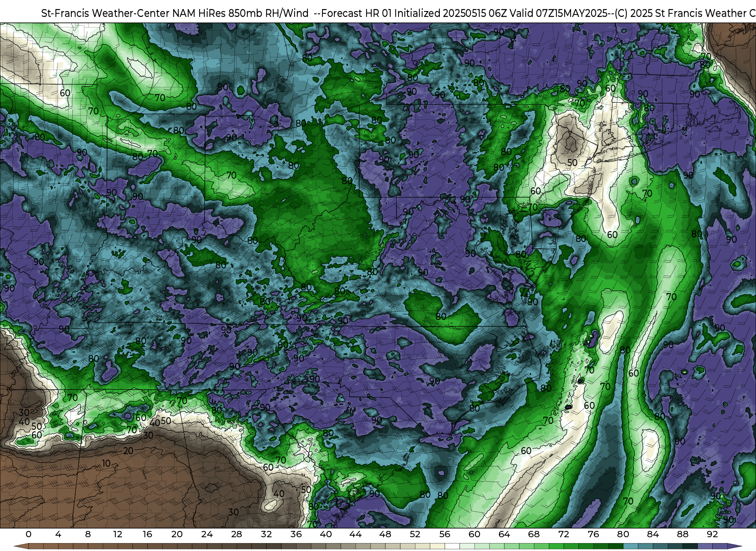The image size is (756, 551).
Task: Click the "10" contour label on the map
Action: (x=106, y=464)
